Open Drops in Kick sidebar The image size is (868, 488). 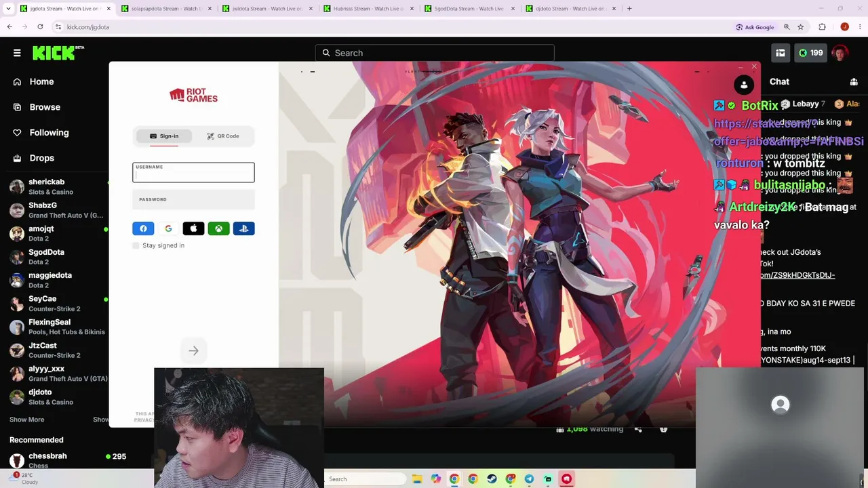[41, 158]
